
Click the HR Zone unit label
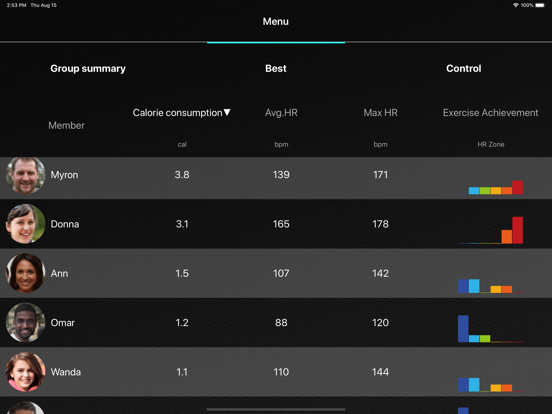click(491, 144)
